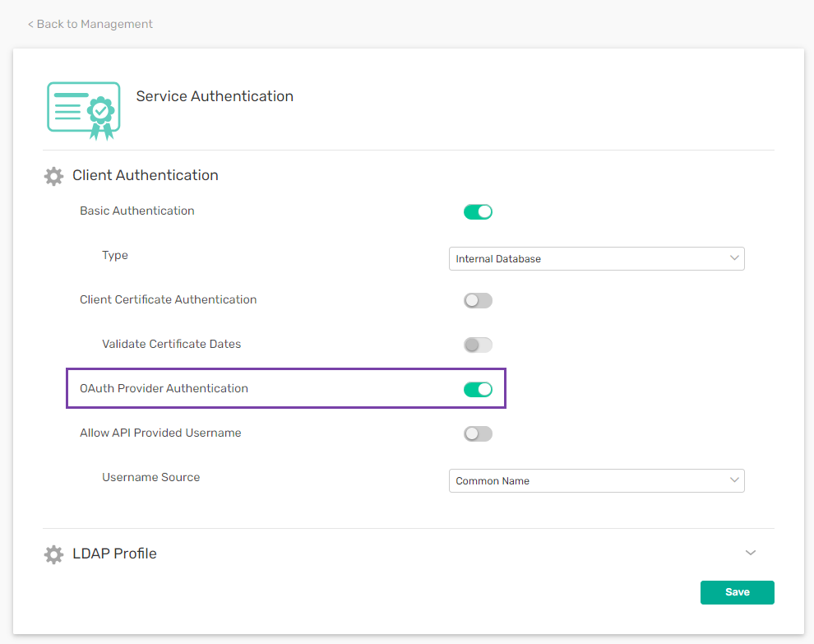This screenshot has height=644, width=814.
Task: Click the Client Authentication section heading
Action: [146, 176]
